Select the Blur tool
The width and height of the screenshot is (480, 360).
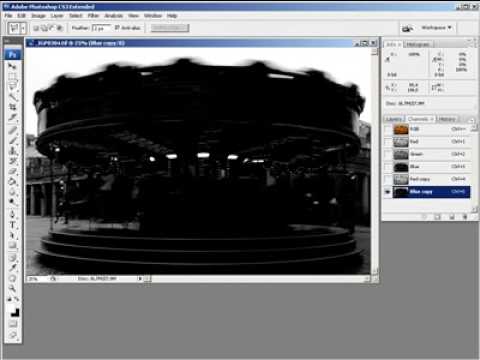point(13,192)
